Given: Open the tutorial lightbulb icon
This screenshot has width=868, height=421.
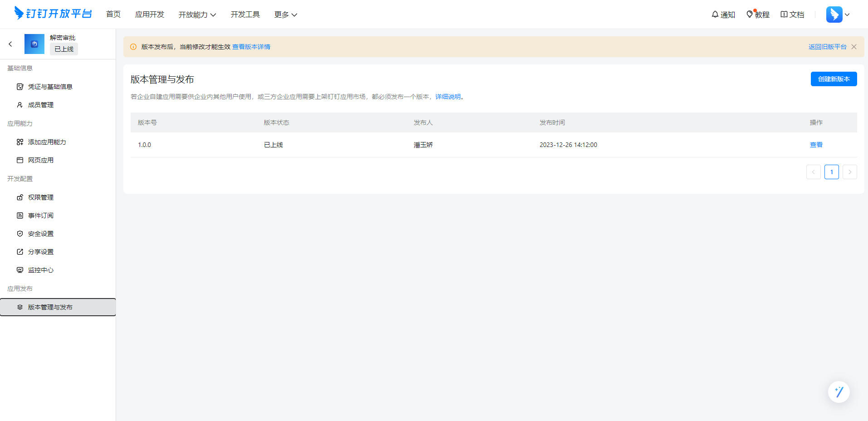Looking at the screenshot, I should click(x=750, y=15).
